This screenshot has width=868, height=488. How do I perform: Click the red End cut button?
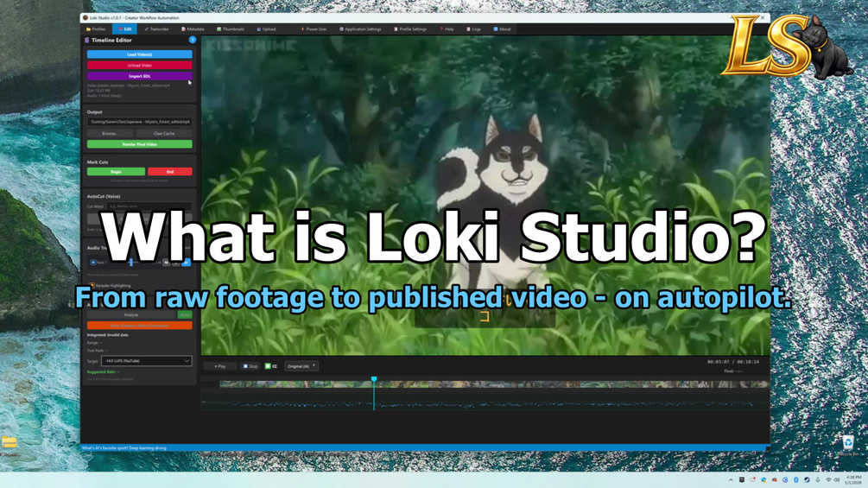170,172
